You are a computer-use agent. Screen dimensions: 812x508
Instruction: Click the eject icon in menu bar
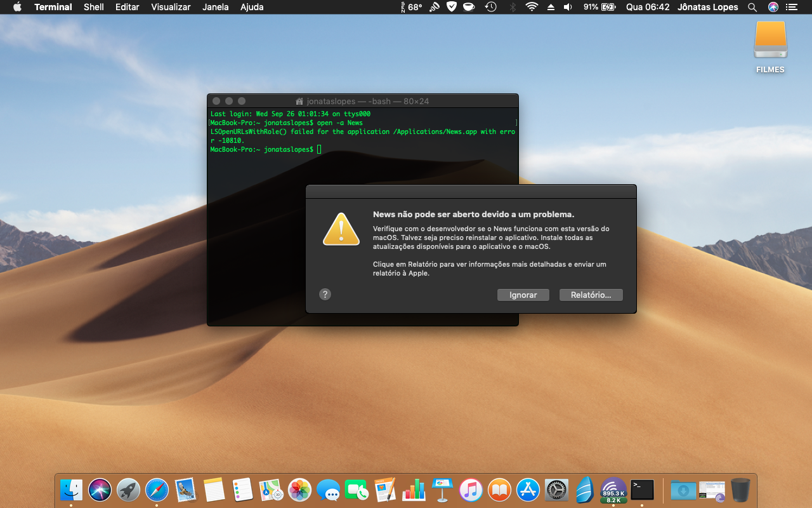[x=551, y=7]
